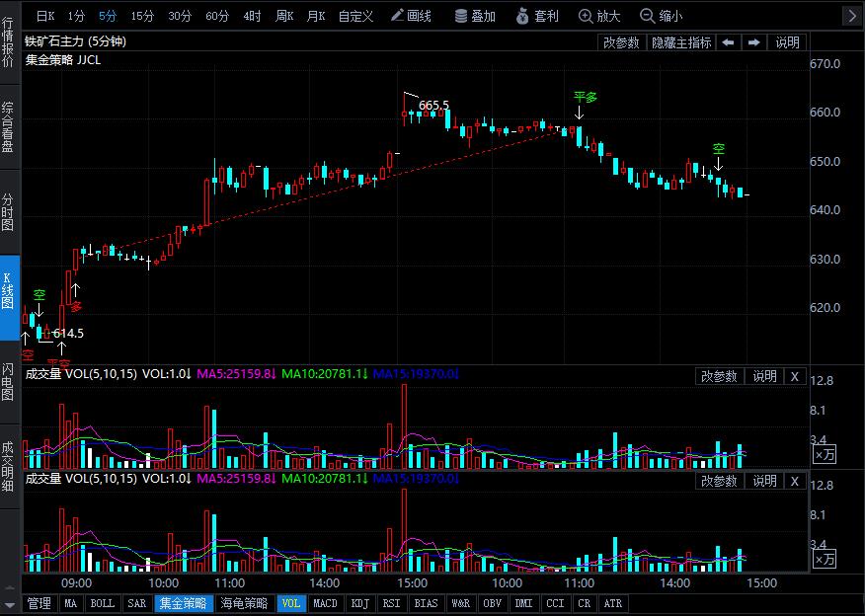
Task: Switch to the 15分 period
Action: coord(142,16)
